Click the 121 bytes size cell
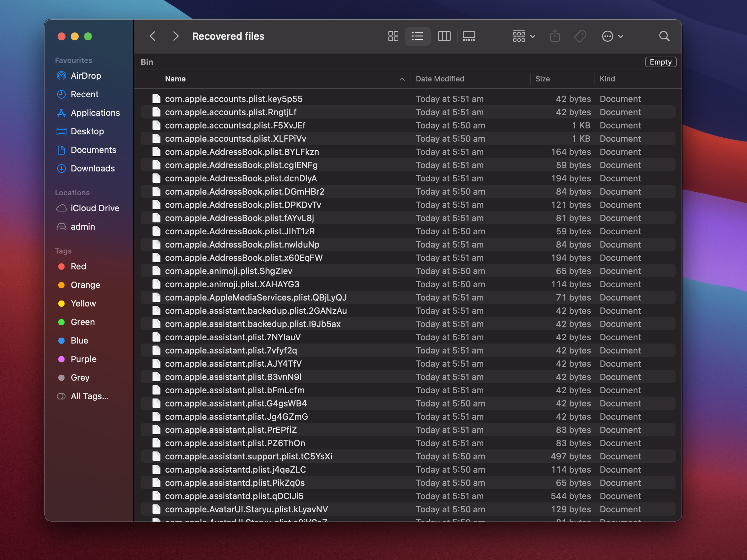This screenshot has width=747, height=560. (x=570, y=205)
